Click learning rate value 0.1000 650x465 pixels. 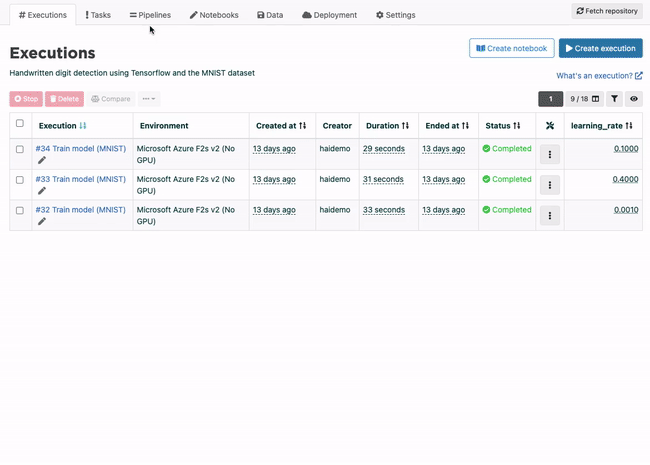626,148
